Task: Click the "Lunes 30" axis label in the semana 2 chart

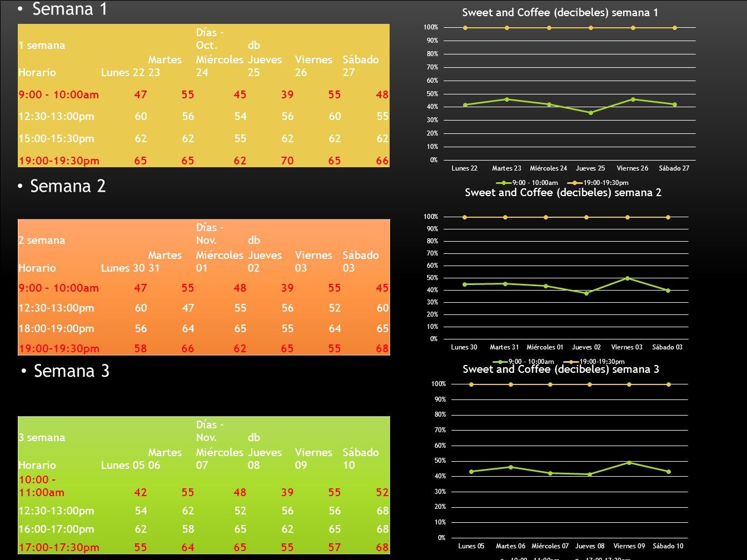Action: click(x=464, y=347)
